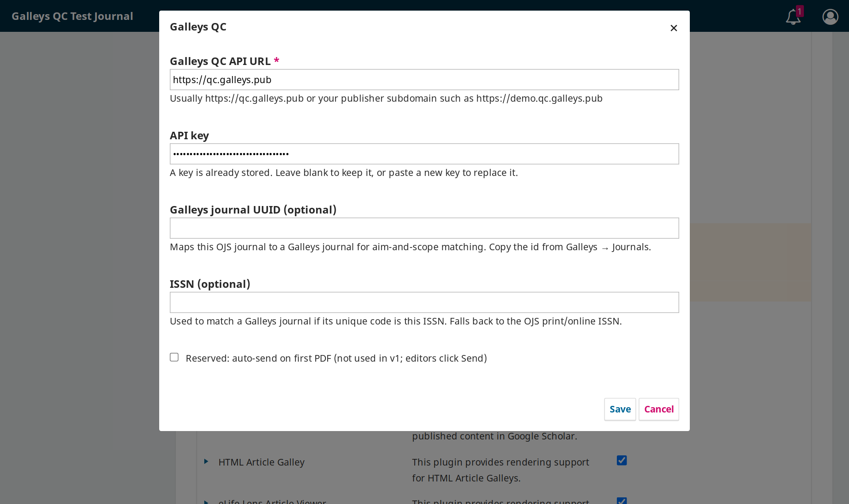Open the notifications bell icon
Image resolution: width=849 pixels, height=504 pixels.
pyautogui.click(x=793, y=17)
